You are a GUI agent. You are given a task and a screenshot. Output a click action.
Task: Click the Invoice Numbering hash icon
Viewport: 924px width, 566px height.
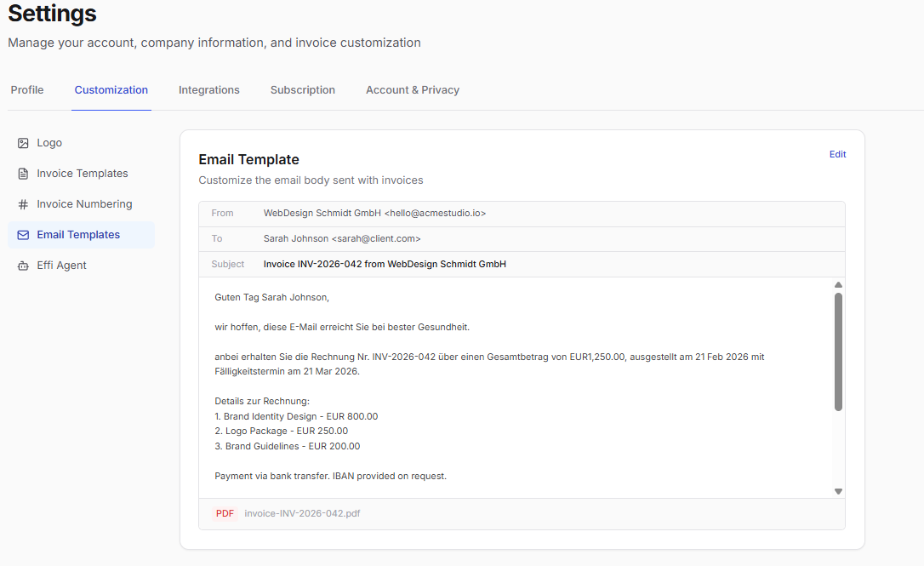[23, 204]
